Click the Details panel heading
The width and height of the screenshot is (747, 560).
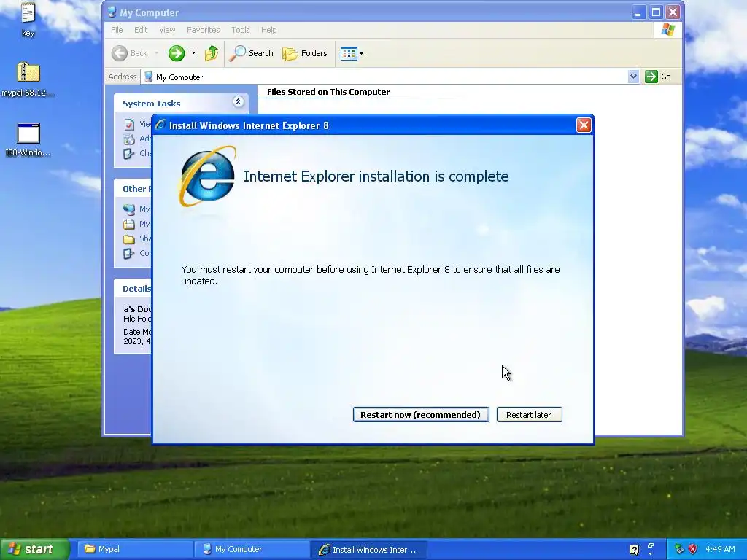[x=136, y=289]
